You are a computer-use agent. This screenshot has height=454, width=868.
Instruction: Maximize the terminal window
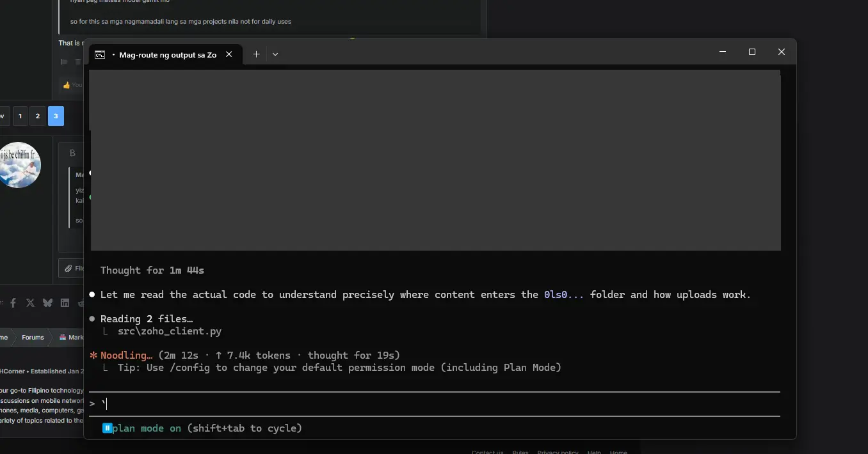(752, 52)
